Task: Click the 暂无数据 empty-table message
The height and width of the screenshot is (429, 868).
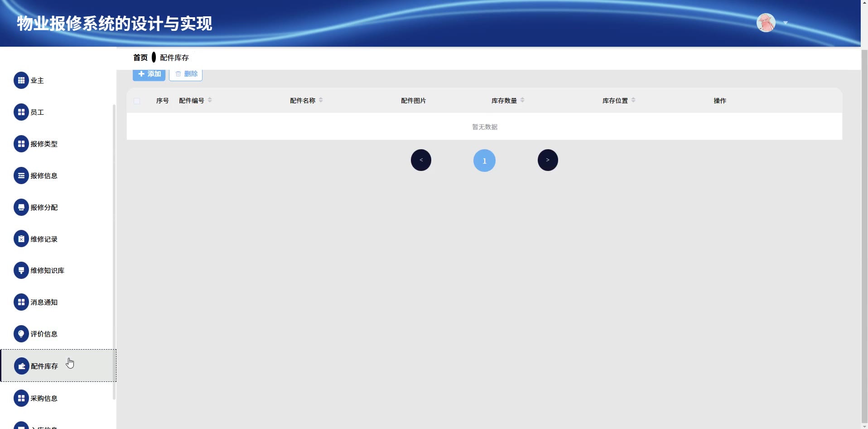Action: coord(485,127)
